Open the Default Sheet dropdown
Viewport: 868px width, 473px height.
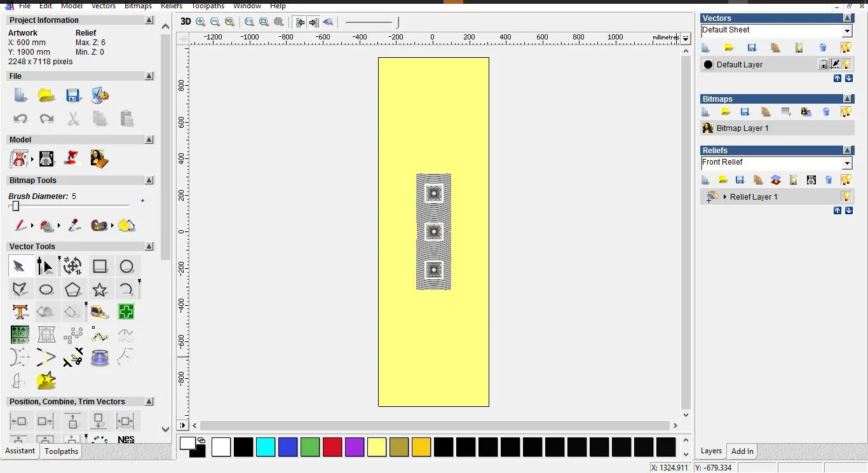tap(846, 31)
